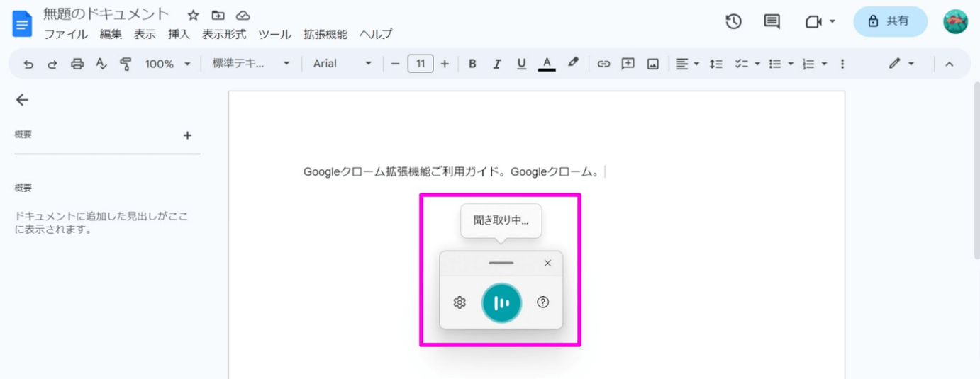Viewport: 980px width, 379px height.
Task: Redo the last action
Action: click(52, 64)
